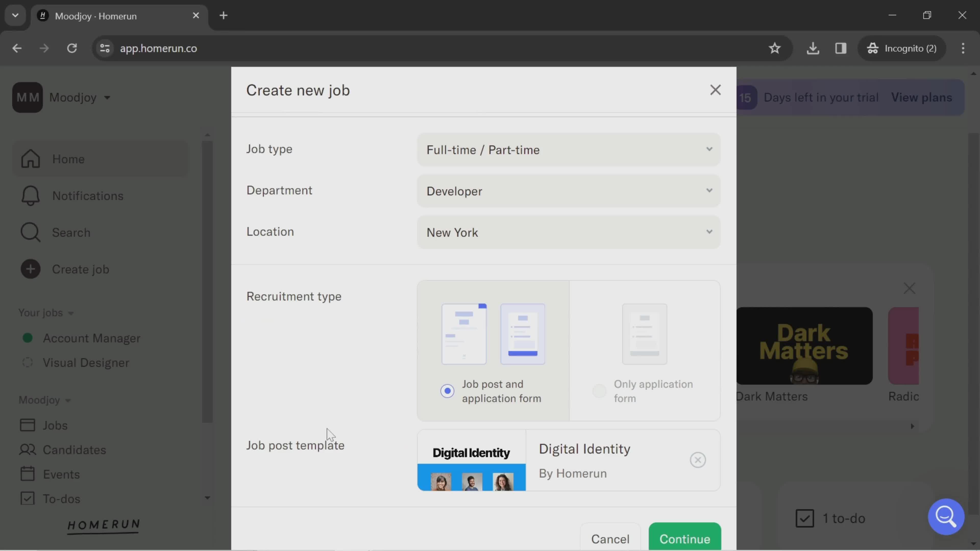Click the Continue button
Image resolution: width=980 pixels, height=551 pixels.
[x=684, y=538]
